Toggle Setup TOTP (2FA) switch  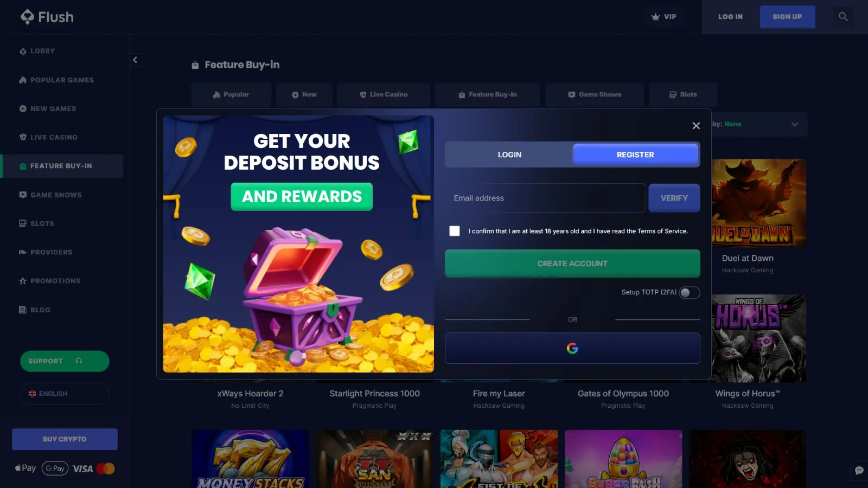(690, 293)
